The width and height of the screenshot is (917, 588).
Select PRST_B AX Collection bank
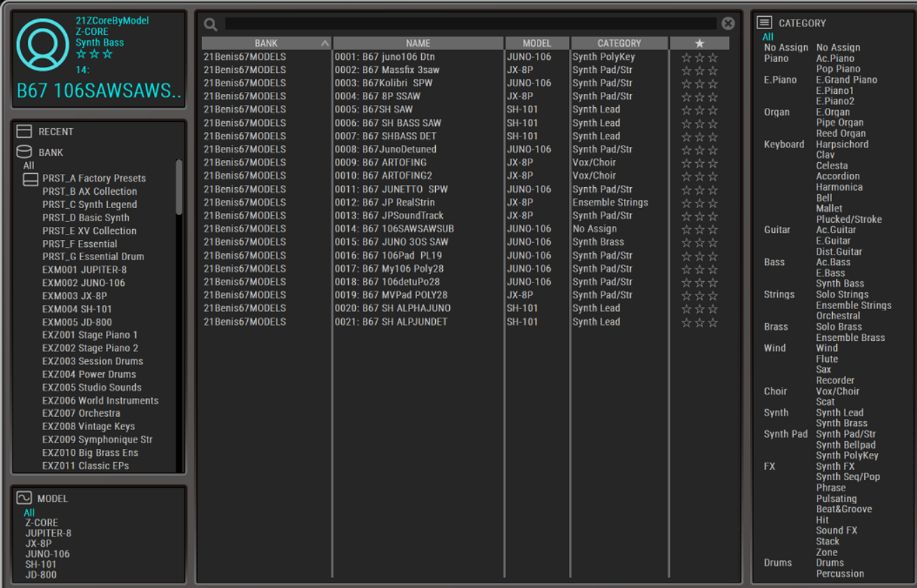[x=89, y=191]
